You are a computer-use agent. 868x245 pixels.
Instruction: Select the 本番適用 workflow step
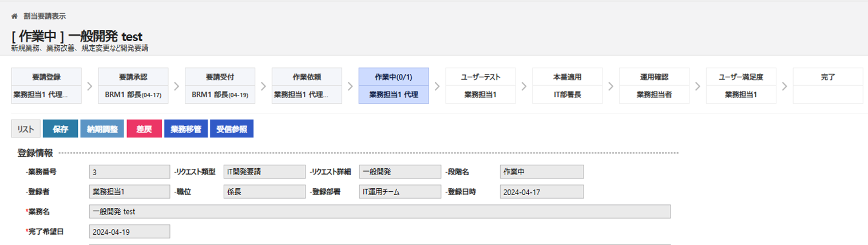(568, 85)
